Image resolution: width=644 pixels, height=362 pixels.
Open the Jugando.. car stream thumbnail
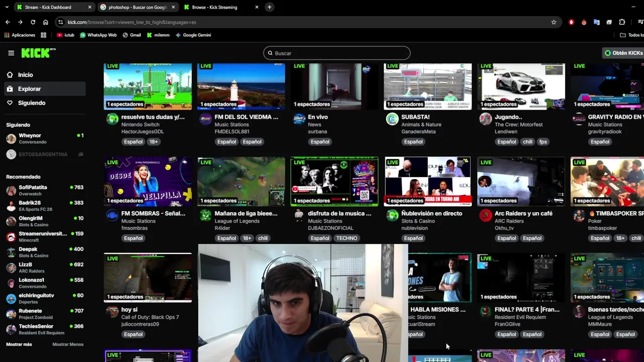point(521,86)
